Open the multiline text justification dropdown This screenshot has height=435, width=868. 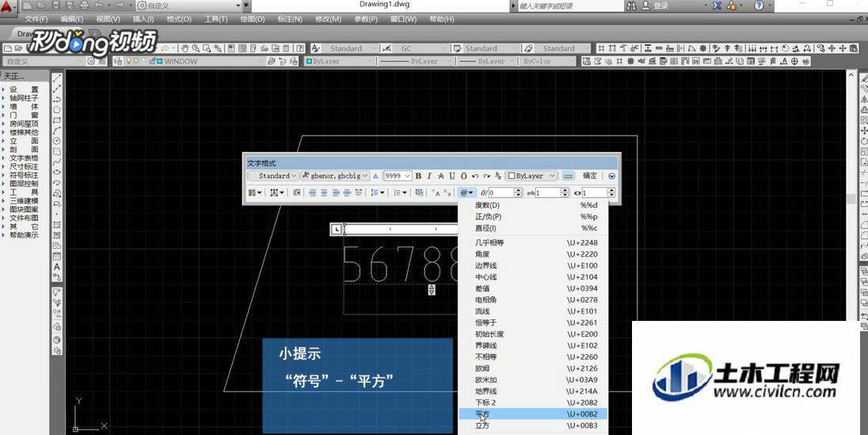click(x=276, y=193)
